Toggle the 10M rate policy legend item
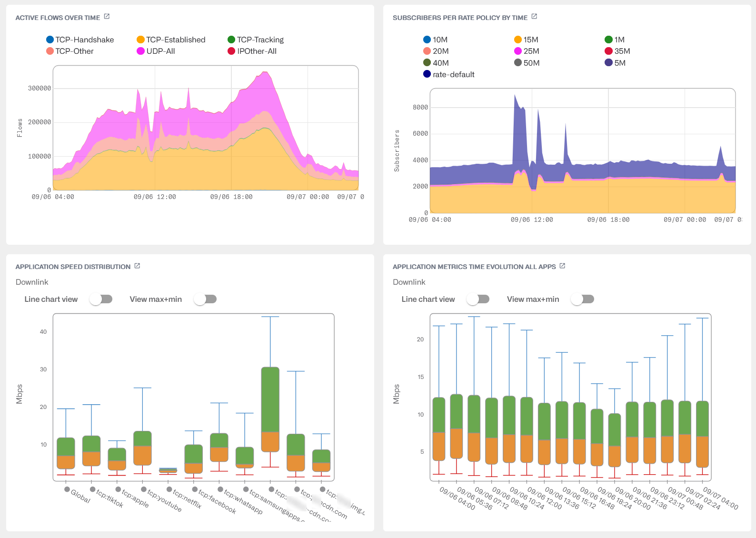 point(436,40)
